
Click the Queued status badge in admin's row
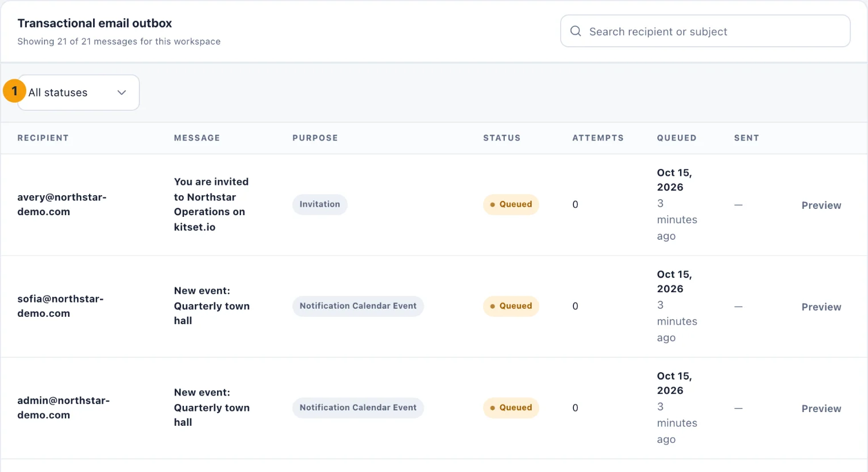tap(511, 408)
